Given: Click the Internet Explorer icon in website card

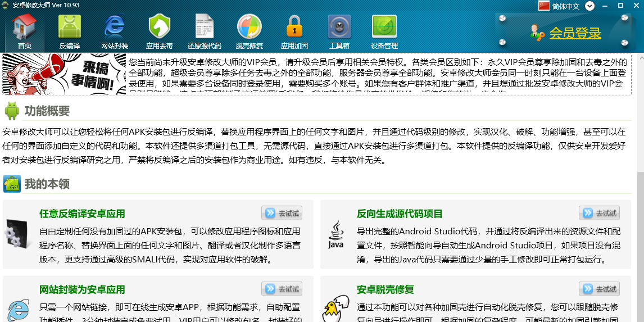Looking at the screenshot, I should pos(19,311).
